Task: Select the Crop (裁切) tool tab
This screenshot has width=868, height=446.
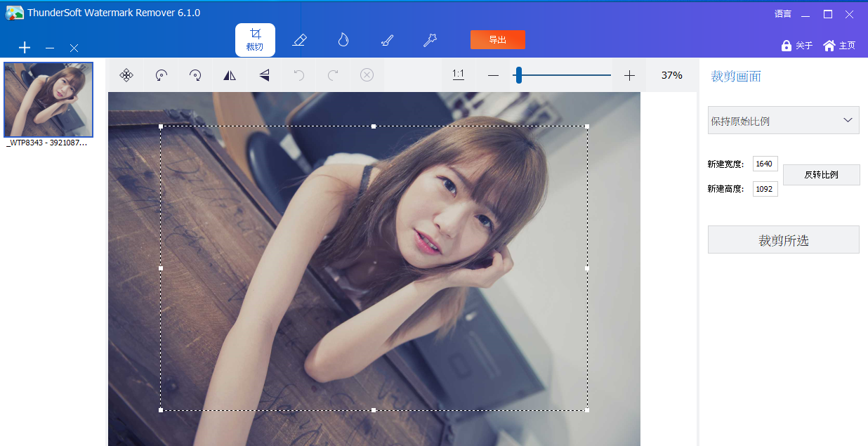Action: point(255,40)
